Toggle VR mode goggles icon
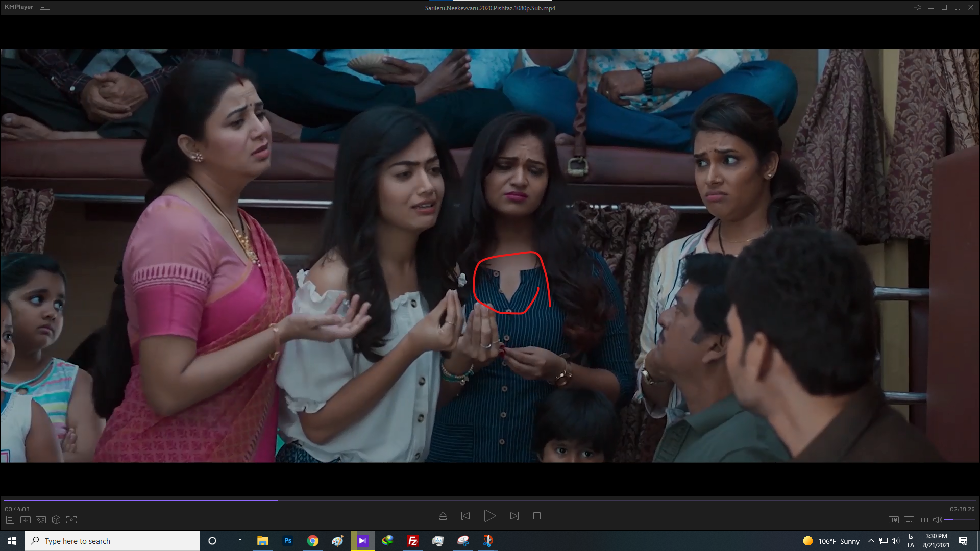The width and height of the screenshot is (980, 551). pyautogui.click(x=41, y=520)
